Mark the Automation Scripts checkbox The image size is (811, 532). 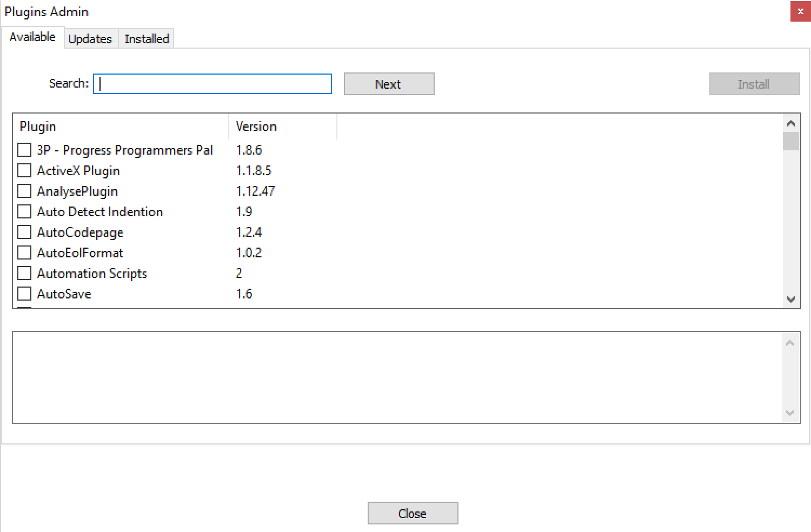click(x=24, y=273)
